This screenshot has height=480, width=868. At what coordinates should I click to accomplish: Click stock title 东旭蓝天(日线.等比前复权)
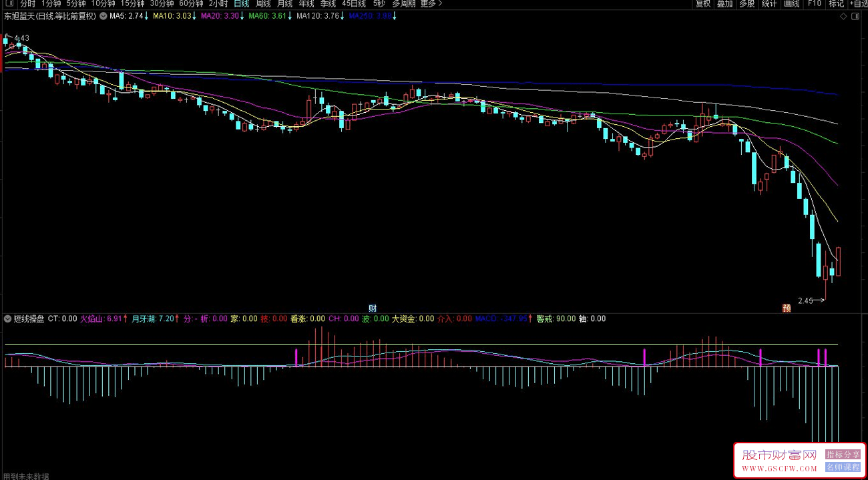point(49,15)
